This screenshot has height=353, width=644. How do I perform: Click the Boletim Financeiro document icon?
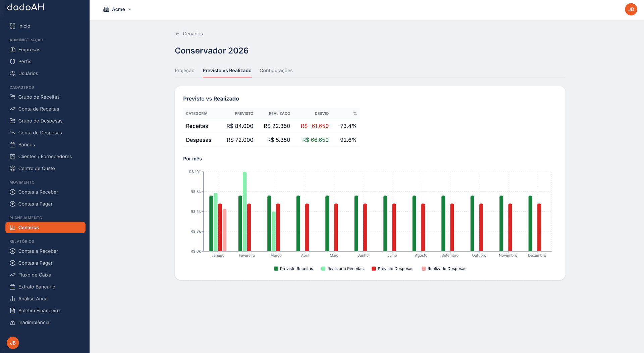coord(12,311)
